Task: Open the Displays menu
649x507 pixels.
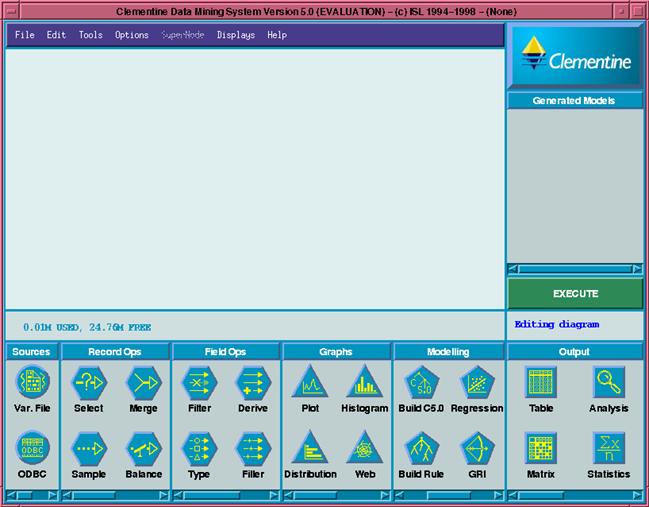Action: click(x=236, y=35)
